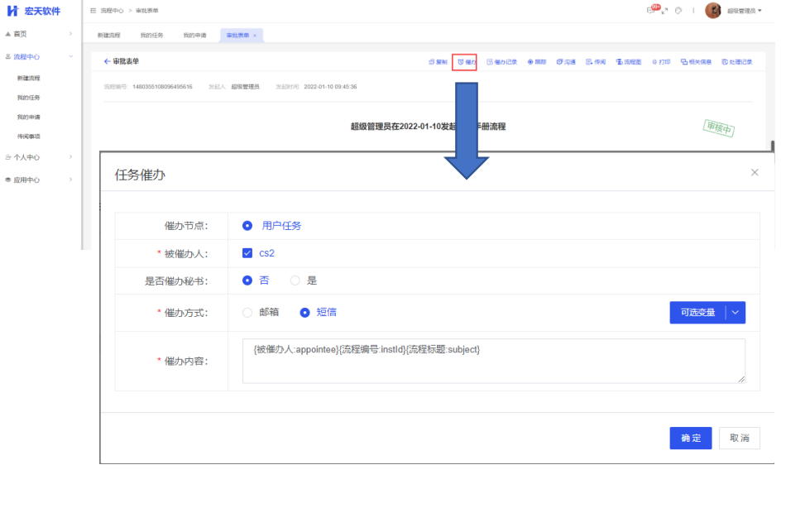786x532 pixels.
Task: Switch to the 新建流程 tab
Action: [x=108, y=36]
